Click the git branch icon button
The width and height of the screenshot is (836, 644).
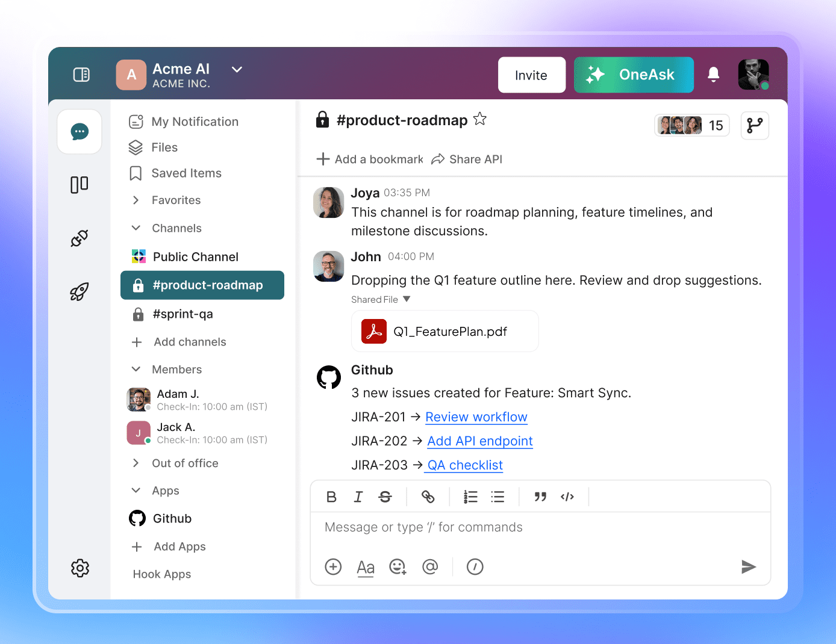click(754, 125)
